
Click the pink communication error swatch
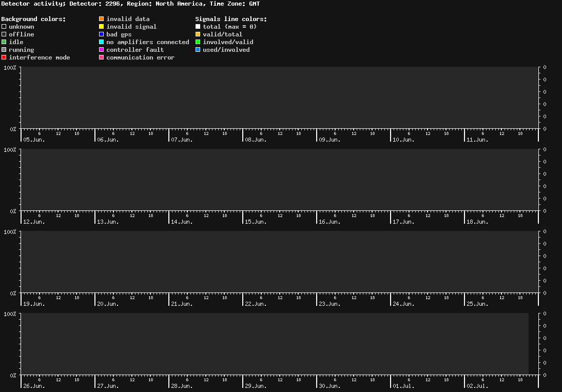102,57
